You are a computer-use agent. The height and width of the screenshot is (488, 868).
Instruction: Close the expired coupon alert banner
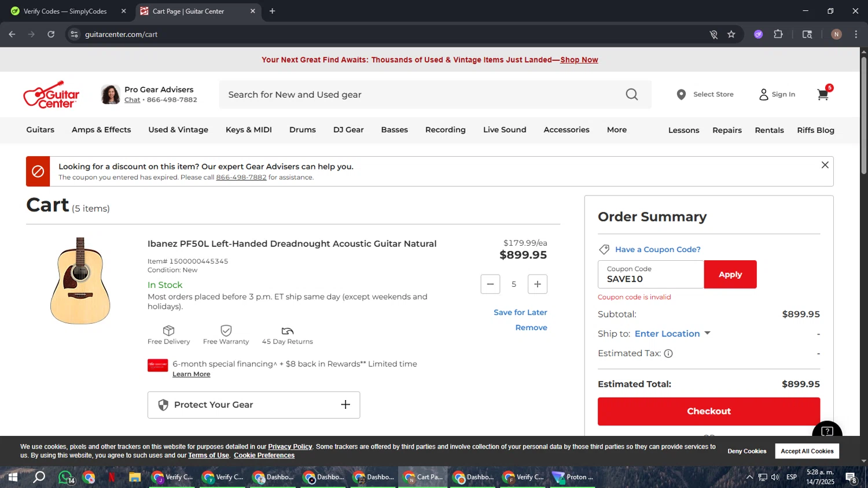pyautogui.click(x=825, y=165)
